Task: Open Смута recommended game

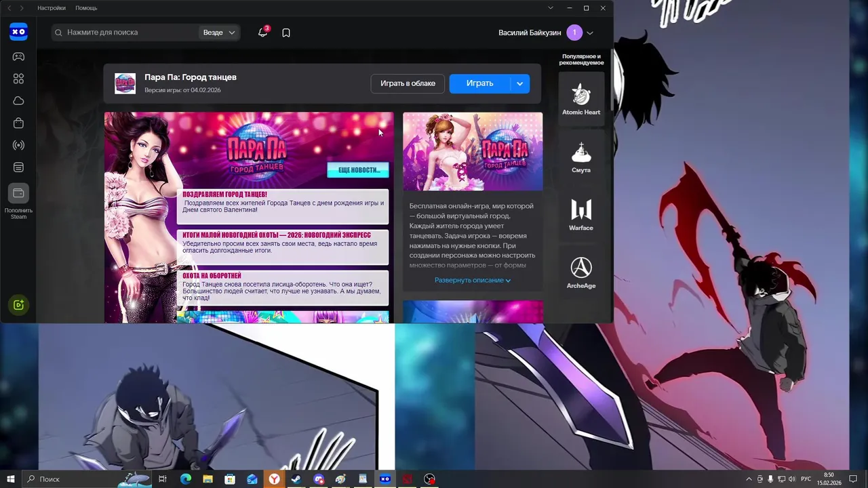Action: [581, 157]
